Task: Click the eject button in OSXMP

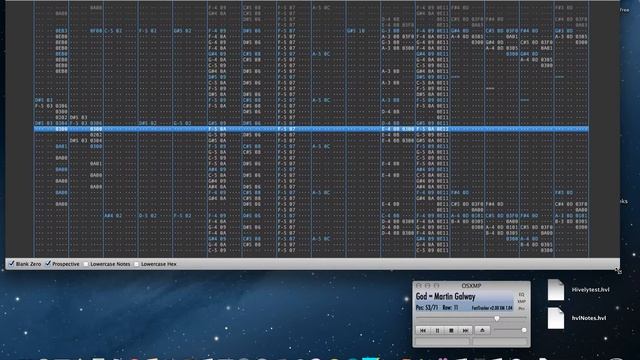Action: pos(482,330)
